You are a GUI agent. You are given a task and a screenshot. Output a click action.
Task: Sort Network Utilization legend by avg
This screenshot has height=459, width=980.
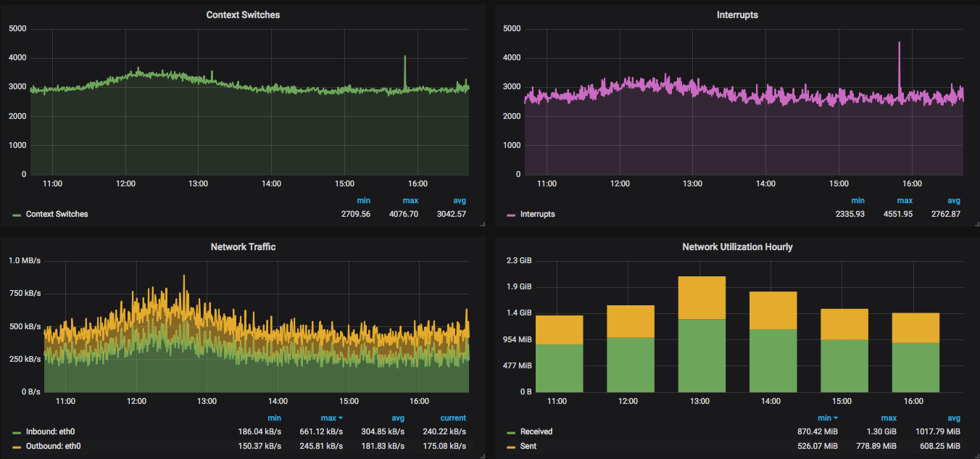tap(954, 418)
